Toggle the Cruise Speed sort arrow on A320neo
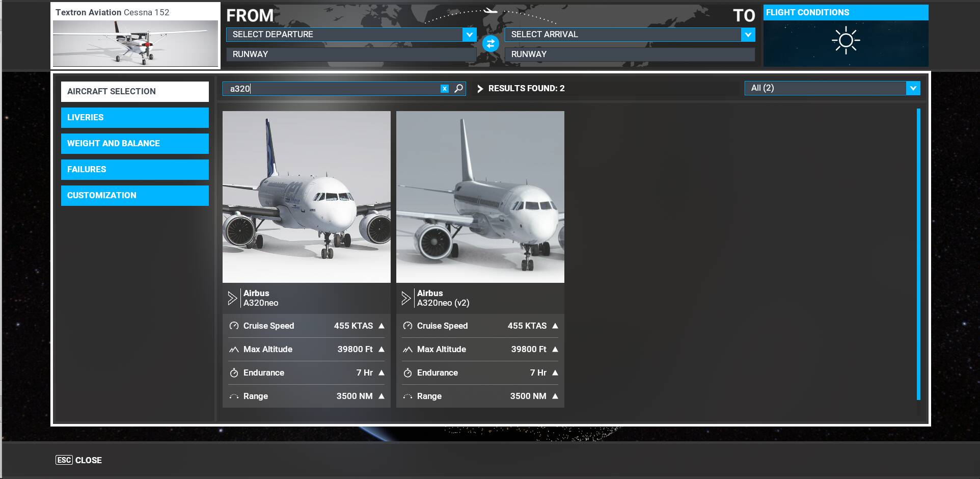 381,326
